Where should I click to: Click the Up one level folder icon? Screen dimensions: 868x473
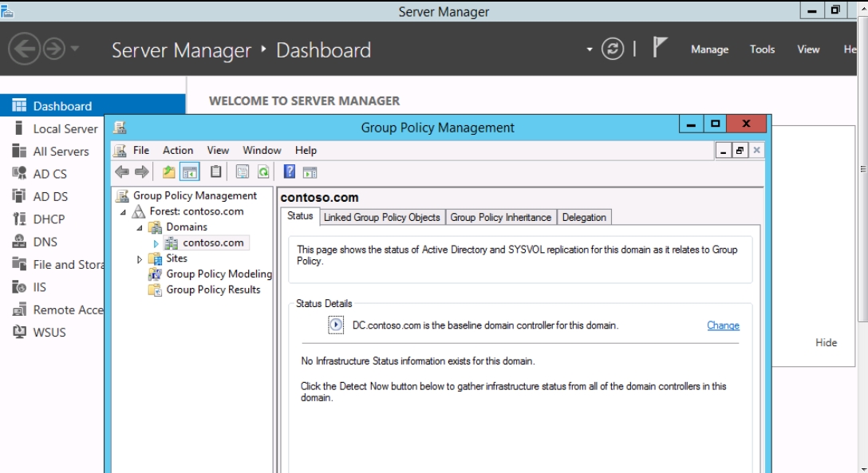169,172
